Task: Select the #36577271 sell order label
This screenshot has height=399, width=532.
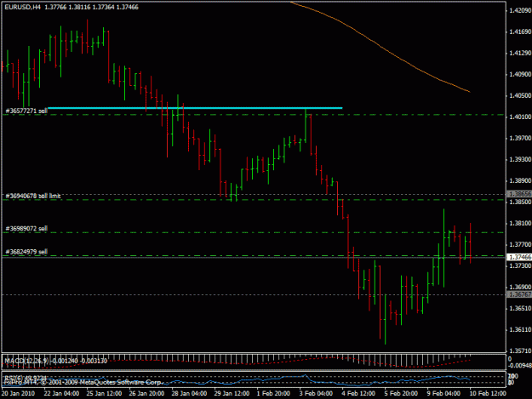Action: pos(26,111)
